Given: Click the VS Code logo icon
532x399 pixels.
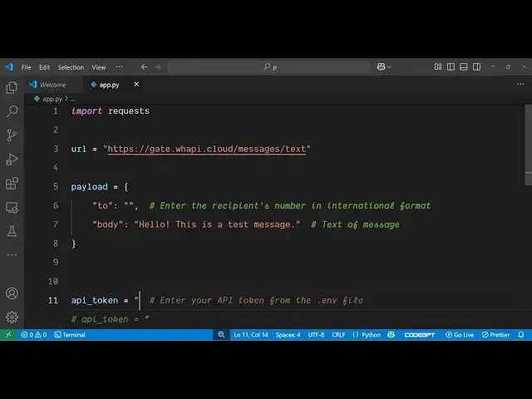Looking at the screenshot, I should pos(9,66).
